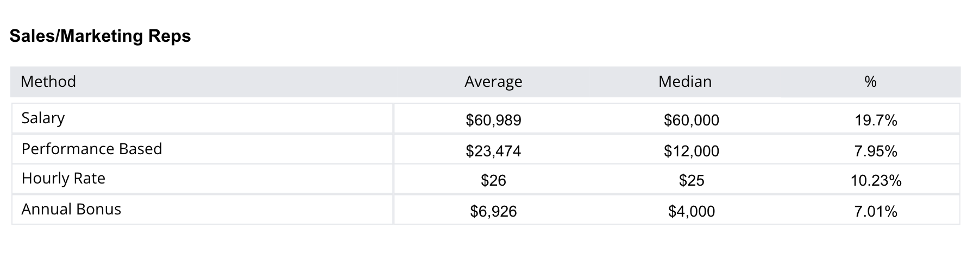
Task: Select the Annual Bonus row label
Action: pyautogui.click(x=71, y=209)
